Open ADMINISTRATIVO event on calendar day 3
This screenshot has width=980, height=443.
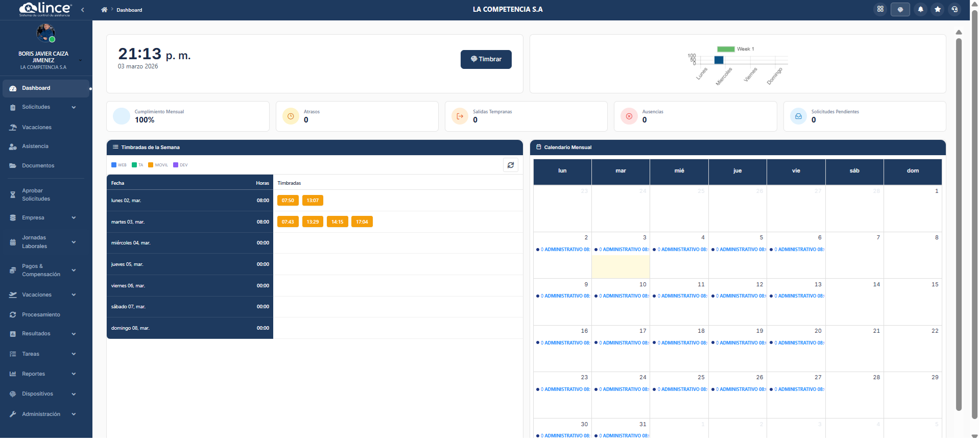(x=621, y=250)
